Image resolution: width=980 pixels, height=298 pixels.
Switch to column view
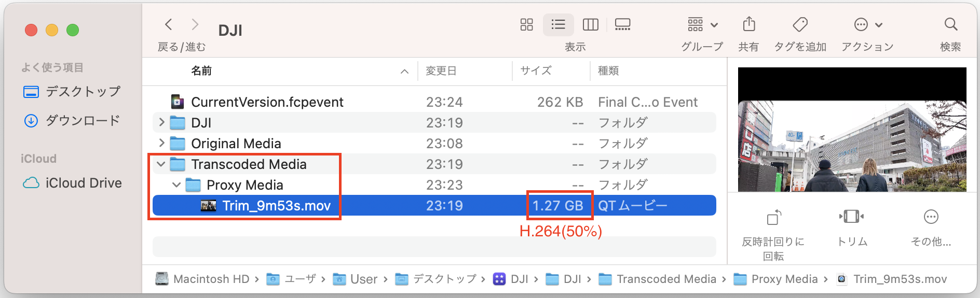591,24
